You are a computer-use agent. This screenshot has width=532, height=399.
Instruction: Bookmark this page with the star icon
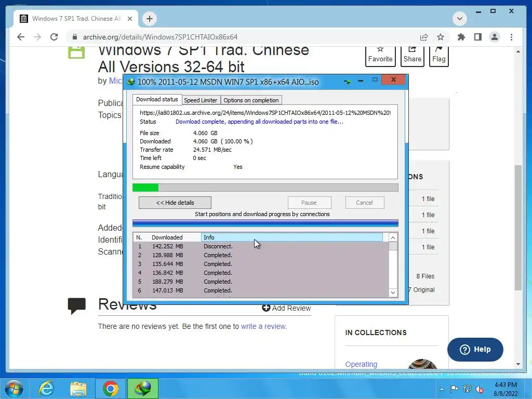click(x=441, y=37)
